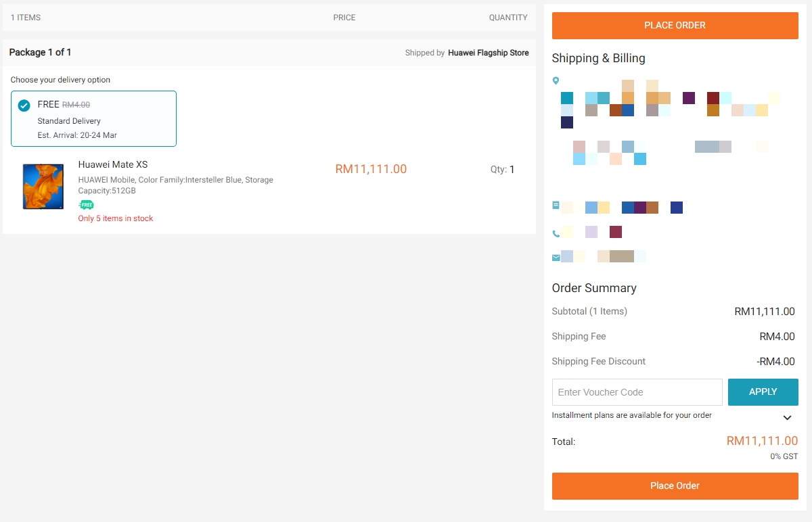Select the free Standard Delivery checkmark
Image resolution: width=812 pixels, height=522 pixels.
point(24,105)
